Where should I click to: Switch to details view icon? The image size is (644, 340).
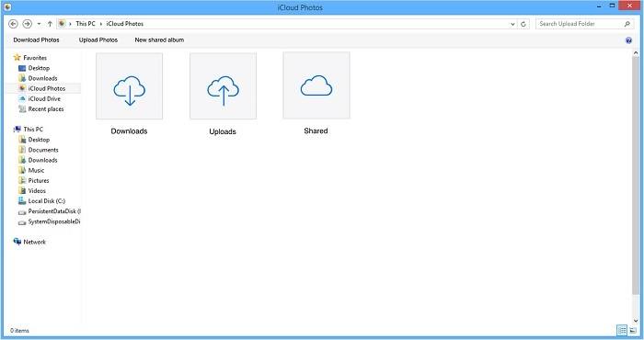pyautogui.click(x=622, y=330)
